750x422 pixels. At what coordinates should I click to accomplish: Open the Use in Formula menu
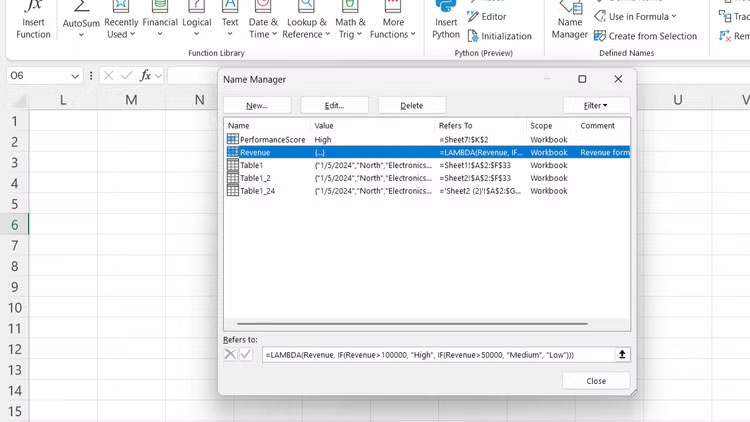635,16
